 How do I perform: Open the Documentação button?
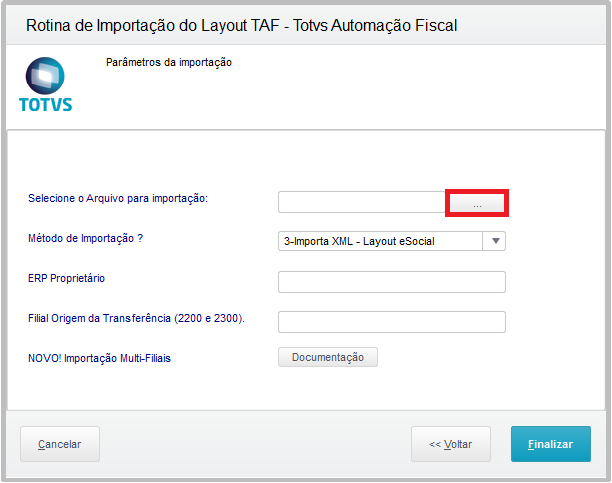(x=328, y=357)
